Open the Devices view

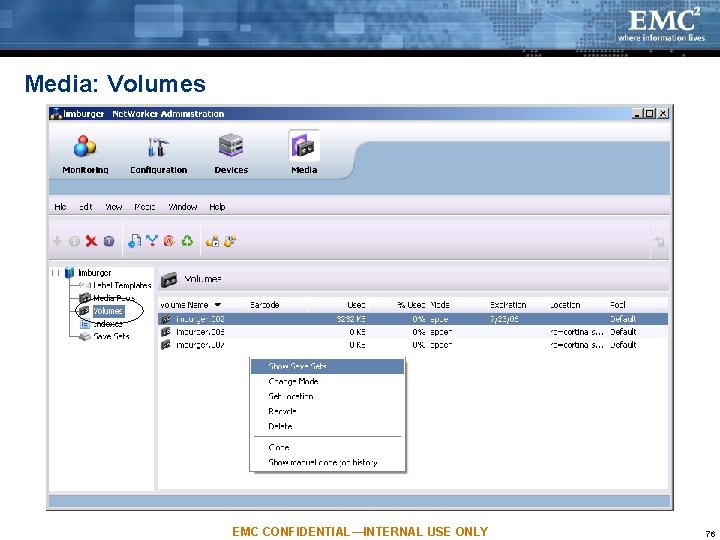(231, 154)
